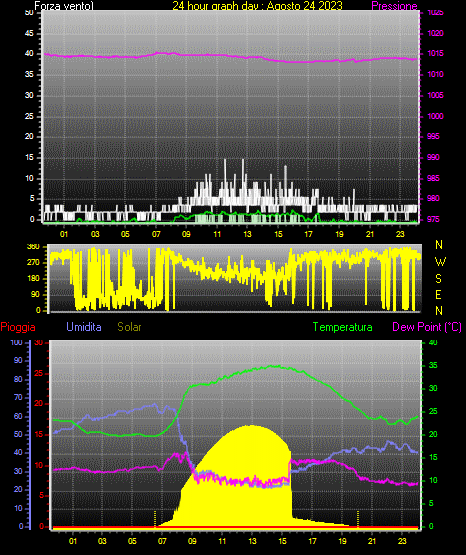Click the magenta Dew Point legend label
The image size is (466, 555).
(427, 327)
